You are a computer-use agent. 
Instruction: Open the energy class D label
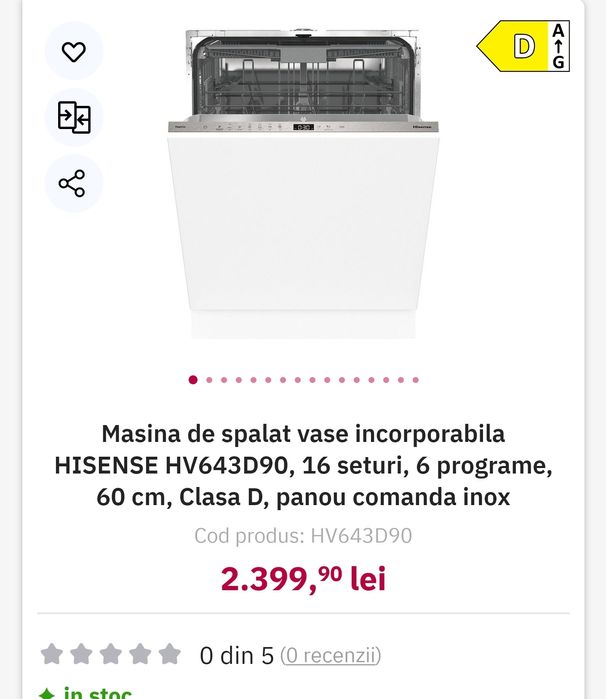pyautogui.click(x=525, y=46)
